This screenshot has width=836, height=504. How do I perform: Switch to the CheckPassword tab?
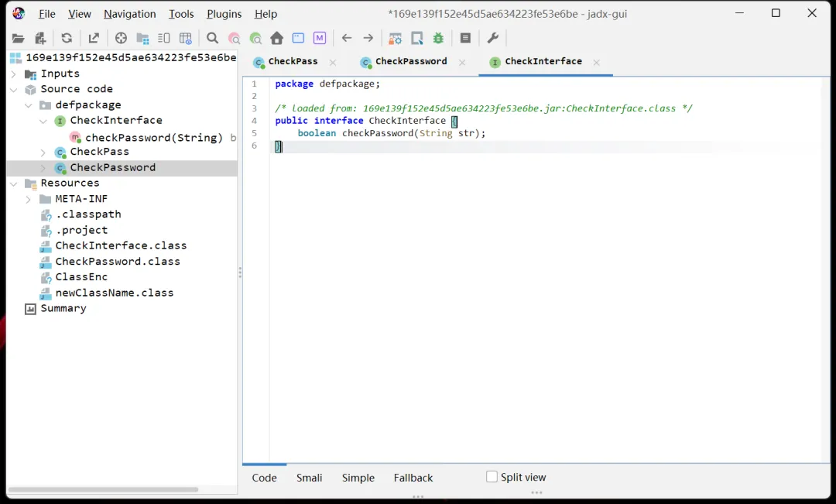tap(410, 62)
